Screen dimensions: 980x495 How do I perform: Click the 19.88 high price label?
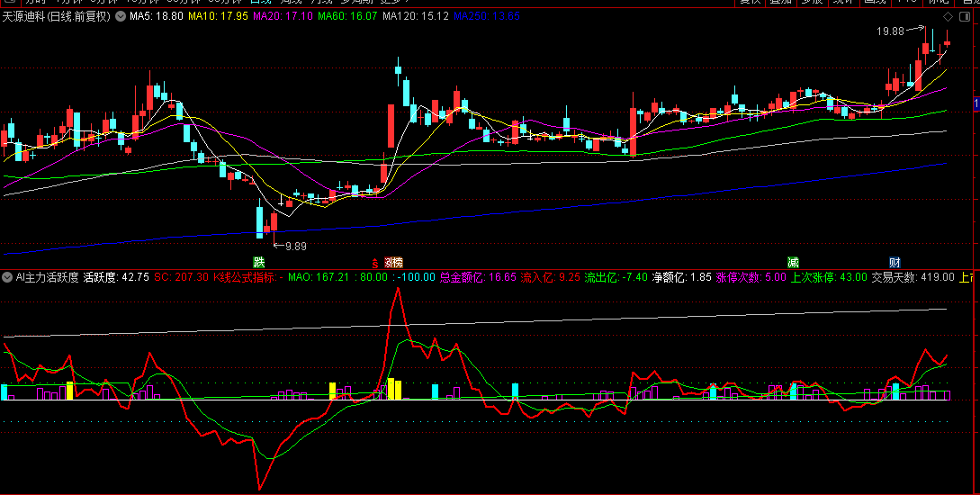[890, 31]
